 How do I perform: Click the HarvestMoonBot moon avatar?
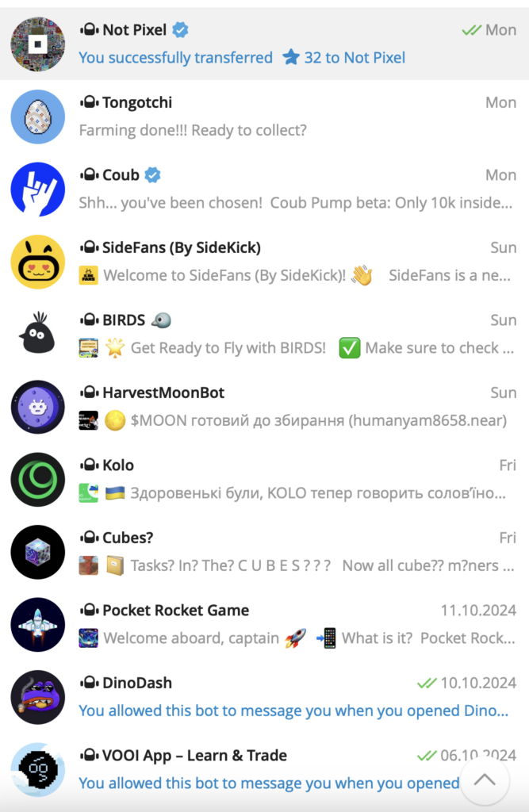coord(38,407)
